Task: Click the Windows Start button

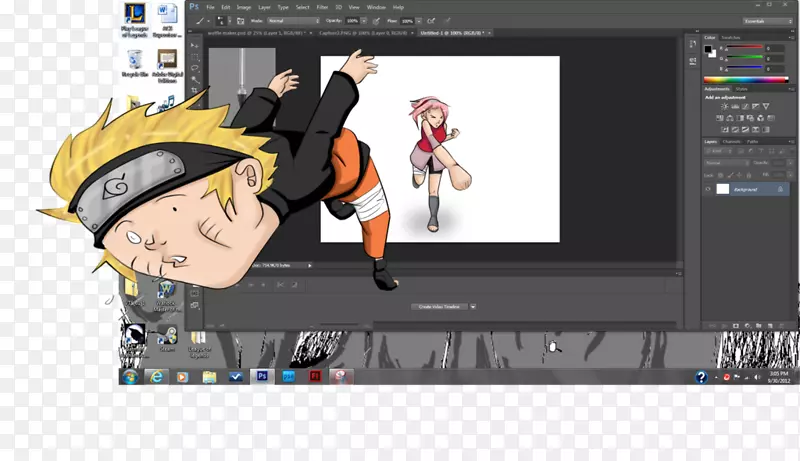Action: [x=129, y=376]
